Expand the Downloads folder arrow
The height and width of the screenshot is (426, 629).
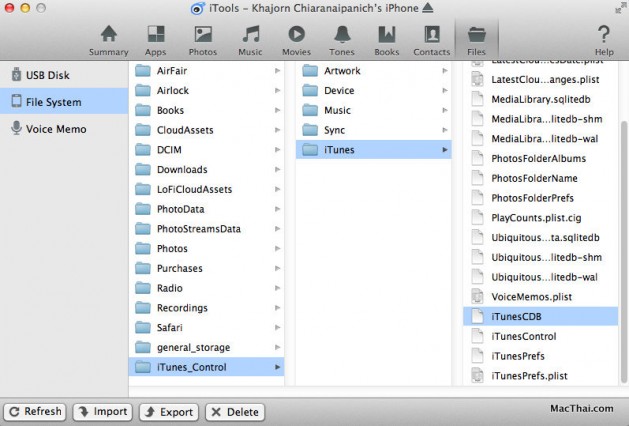click(x=277, y=169)
